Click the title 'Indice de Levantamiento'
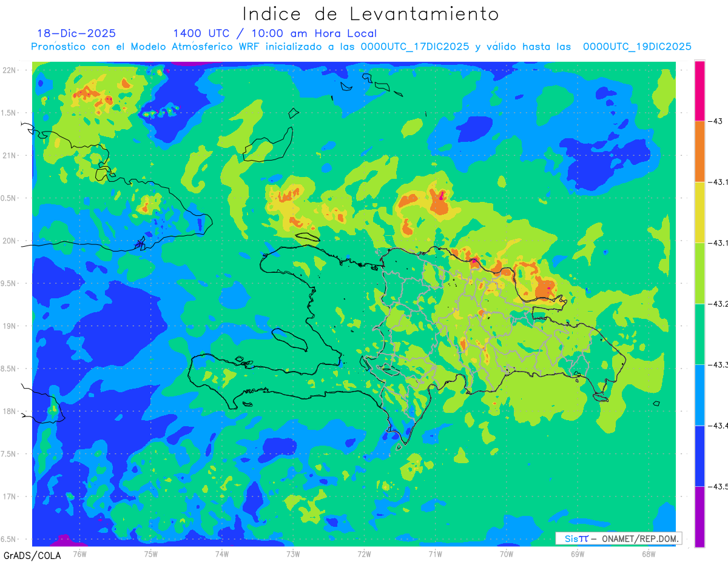The image size is (728, 562). [x=370, y=13]
